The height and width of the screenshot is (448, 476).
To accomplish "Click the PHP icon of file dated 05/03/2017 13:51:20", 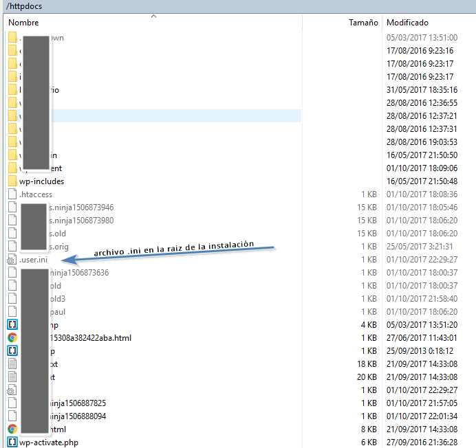I will point(12,324).
